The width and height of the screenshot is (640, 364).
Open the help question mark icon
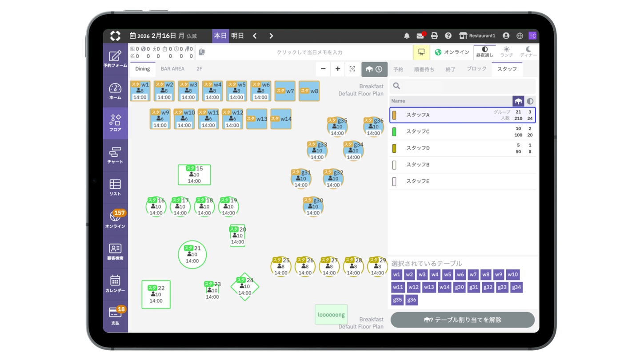click(448, 36)
